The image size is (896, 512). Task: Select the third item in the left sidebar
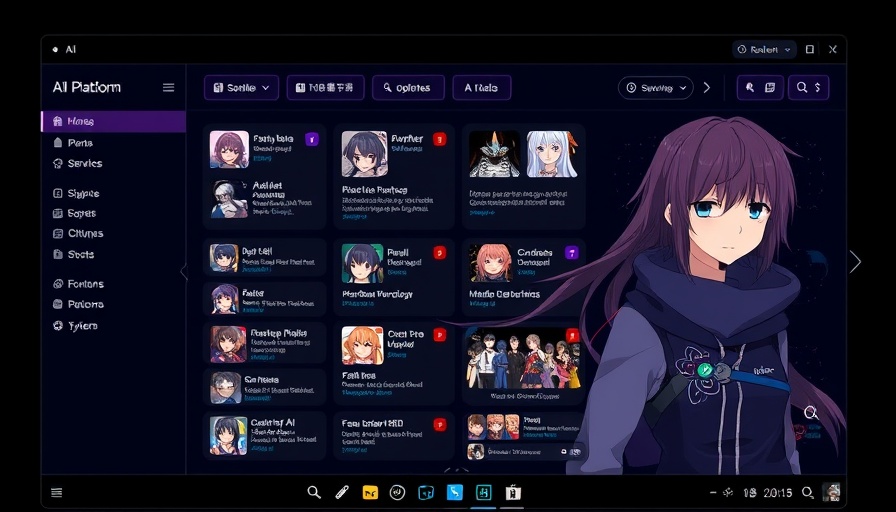click(x=85, y=164)
